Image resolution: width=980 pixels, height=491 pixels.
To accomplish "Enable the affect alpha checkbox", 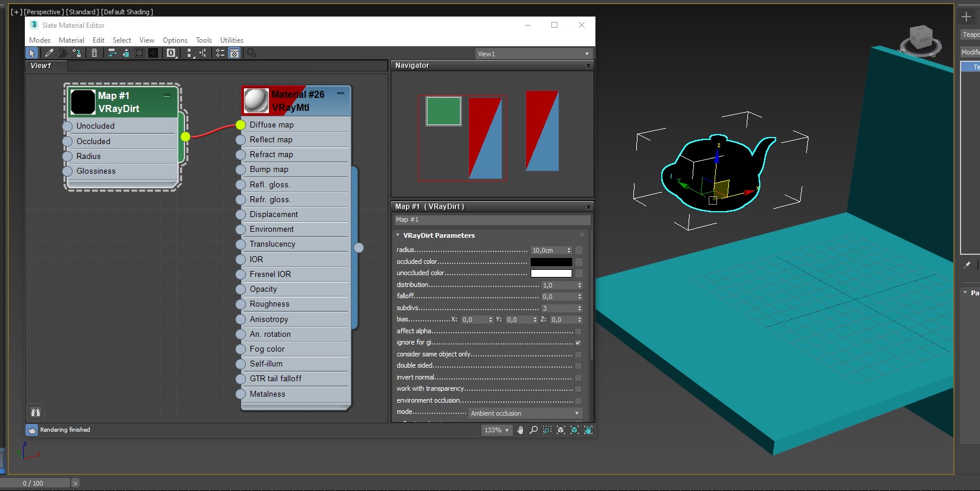I will click(578, 331).
